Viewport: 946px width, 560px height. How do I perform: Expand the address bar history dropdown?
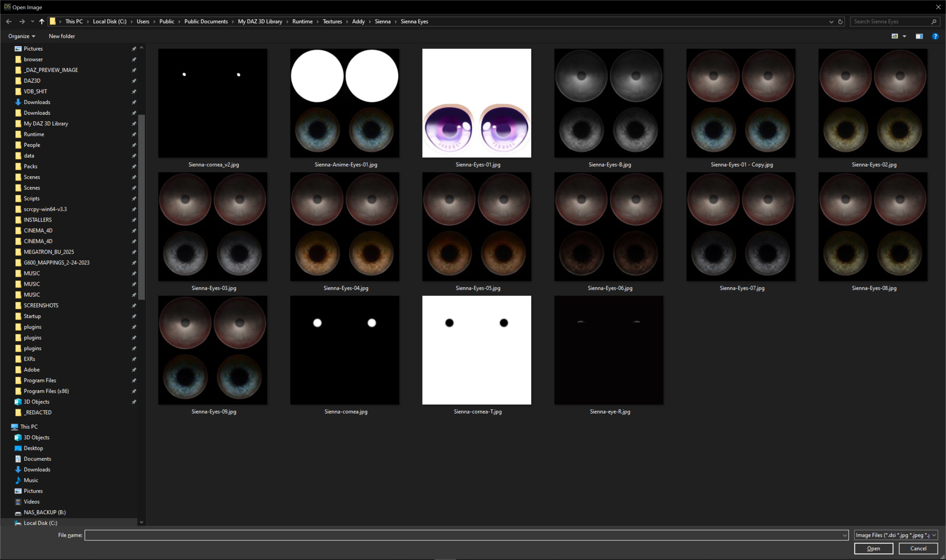click(x=831, y=21)
